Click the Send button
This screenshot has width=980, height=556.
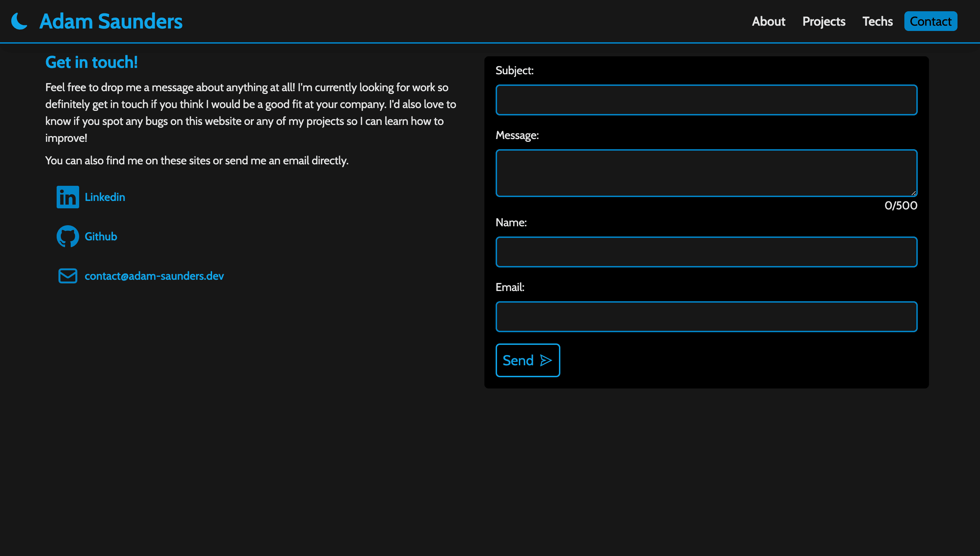[528, 359]
